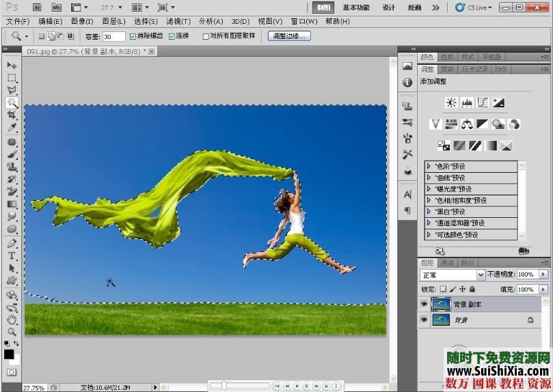The height and width of the screenshot is (392, 553).
Task: Select the Move tool
Action: click(x=12, y=65)
